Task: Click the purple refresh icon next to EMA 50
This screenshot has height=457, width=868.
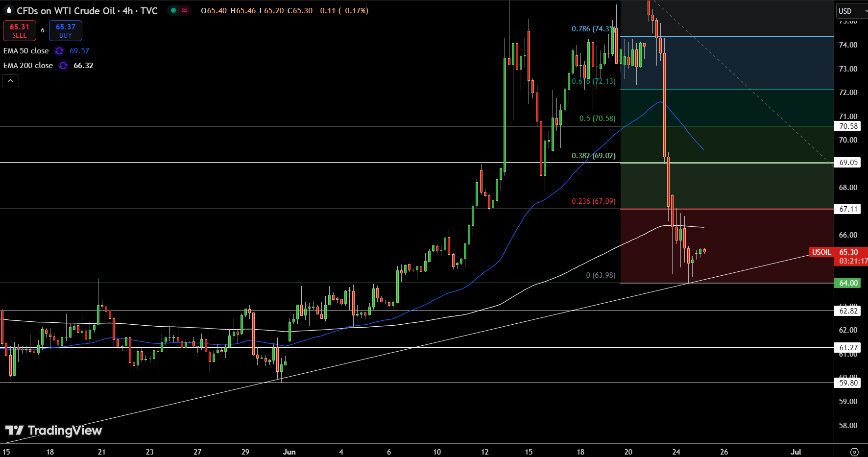Action: pos(59,51)
